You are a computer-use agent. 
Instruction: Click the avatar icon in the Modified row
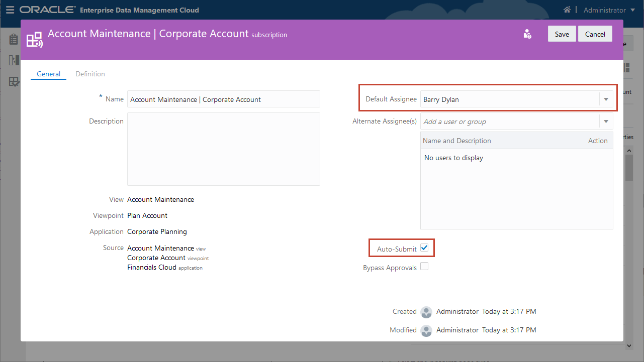(426, 330)
